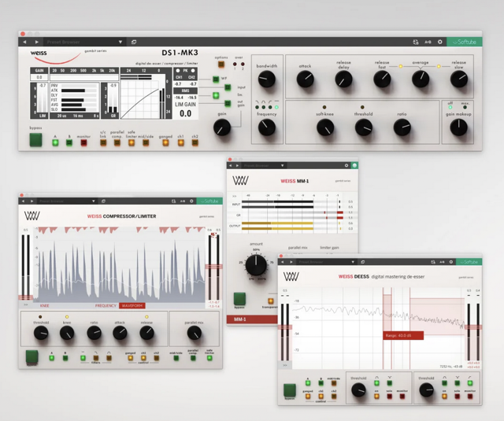The image size is (504, 421).
Task: Click A/B icon in DEESS toolbar
Action: pyautogui.click(x=442, y=262)
